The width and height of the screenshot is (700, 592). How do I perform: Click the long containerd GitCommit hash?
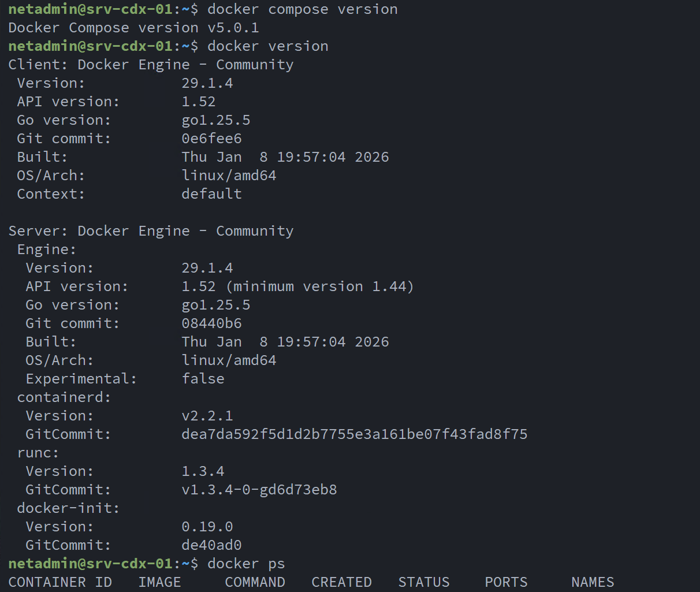click(x=354, y=434)
